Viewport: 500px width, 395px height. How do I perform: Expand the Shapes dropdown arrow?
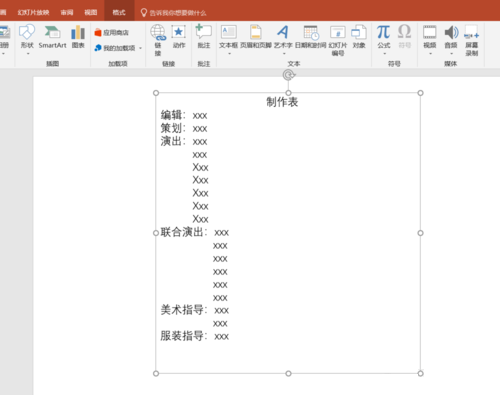28,53
